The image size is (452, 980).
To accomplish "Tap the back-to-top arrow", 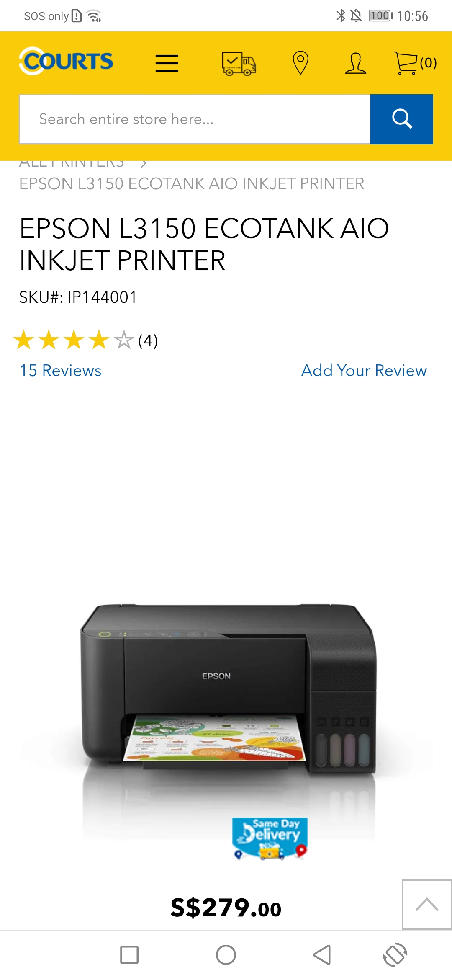I will pos(426,904).
